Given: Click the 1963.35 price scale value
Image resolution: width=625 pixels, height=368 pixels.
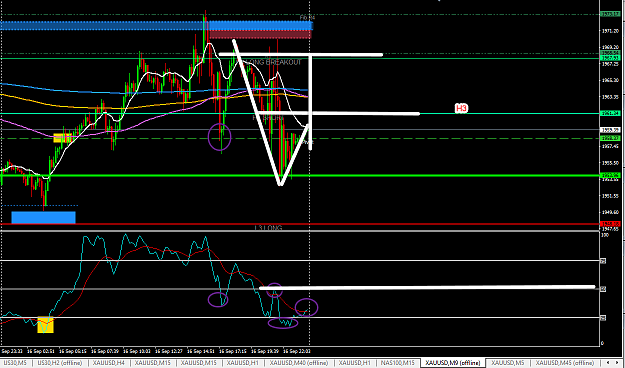Looking at the screenshot, I should click(610, 97).
